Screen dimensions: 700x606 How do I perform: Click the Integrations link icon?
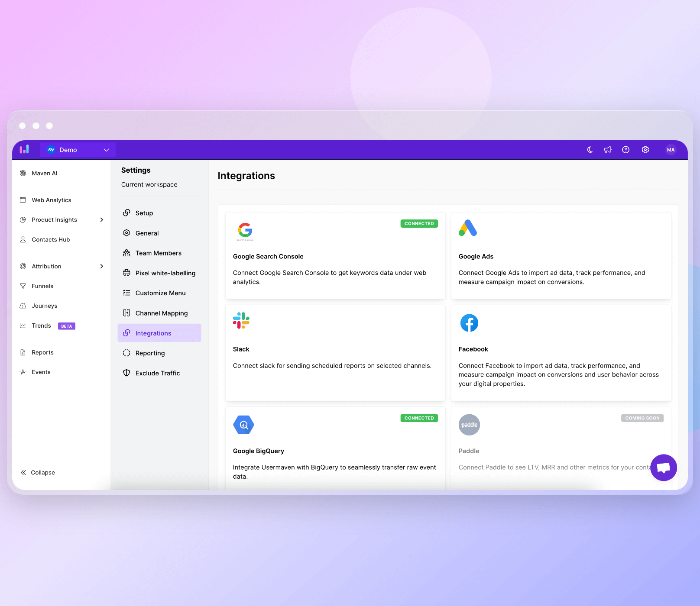[x=126, y=333]
